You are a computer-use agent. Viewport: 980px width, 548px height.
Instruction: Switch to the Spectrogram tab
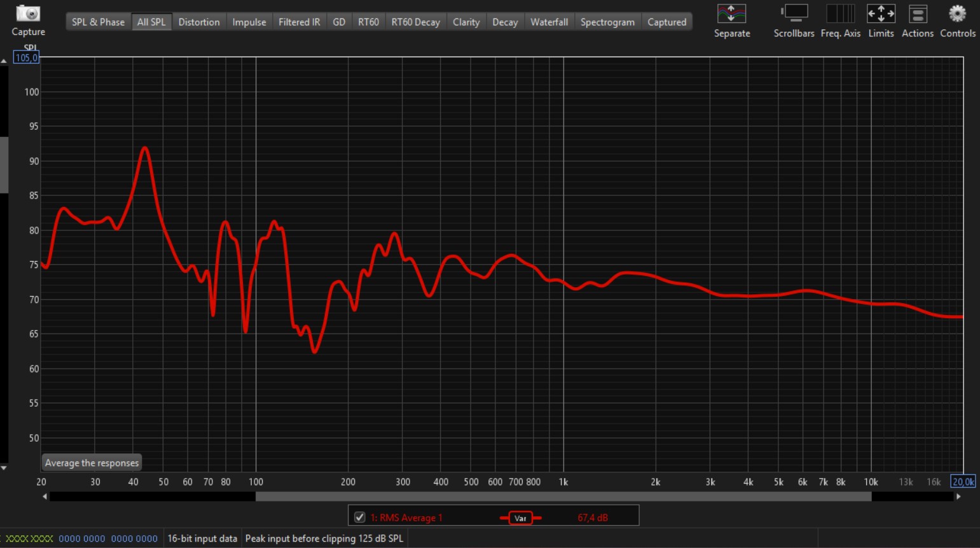point(607,22)
